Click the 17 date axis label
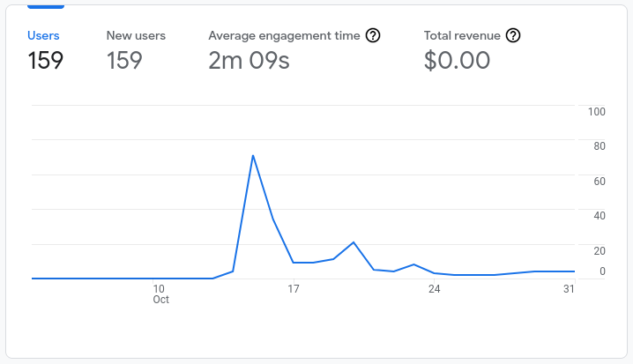This screenshot has width=633, height=364. pos(294,289)
